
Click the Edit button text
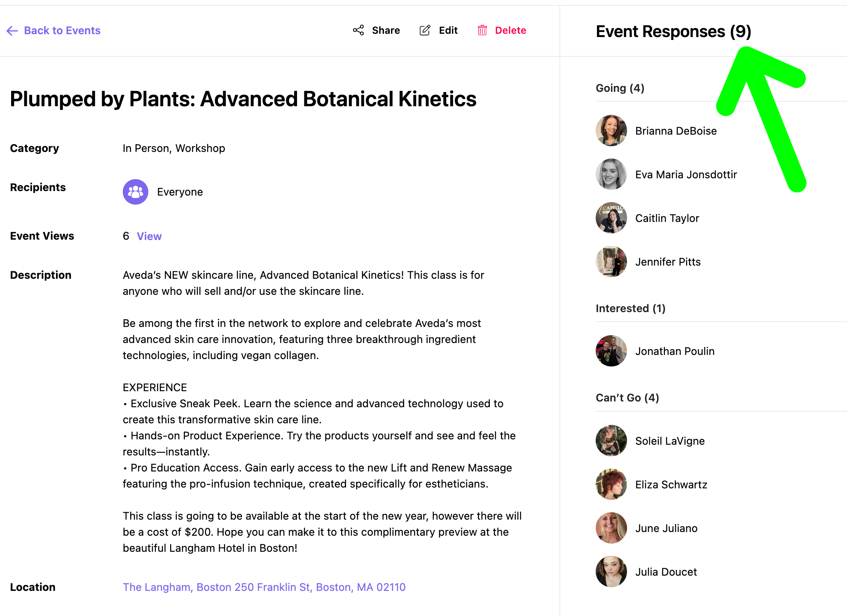click(x=448, y=30)
